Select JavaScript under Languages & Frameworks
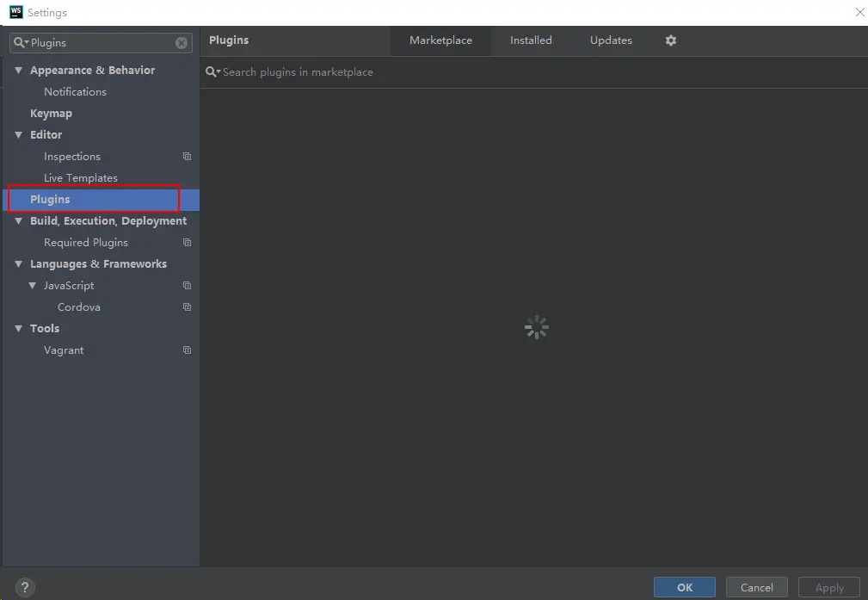Screen dimensions: 868x600 [69, 286]
